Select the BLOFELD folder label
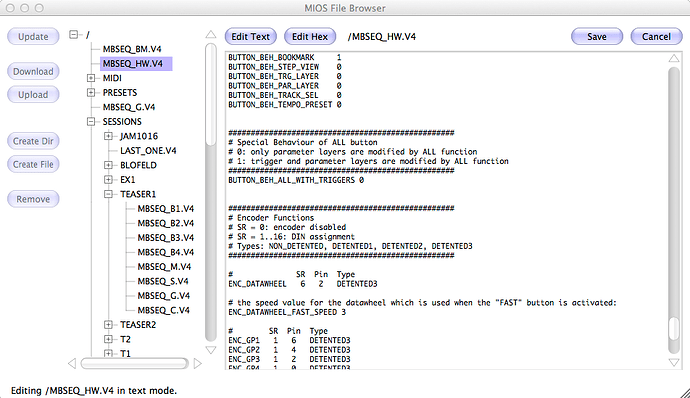 point(138,165)
